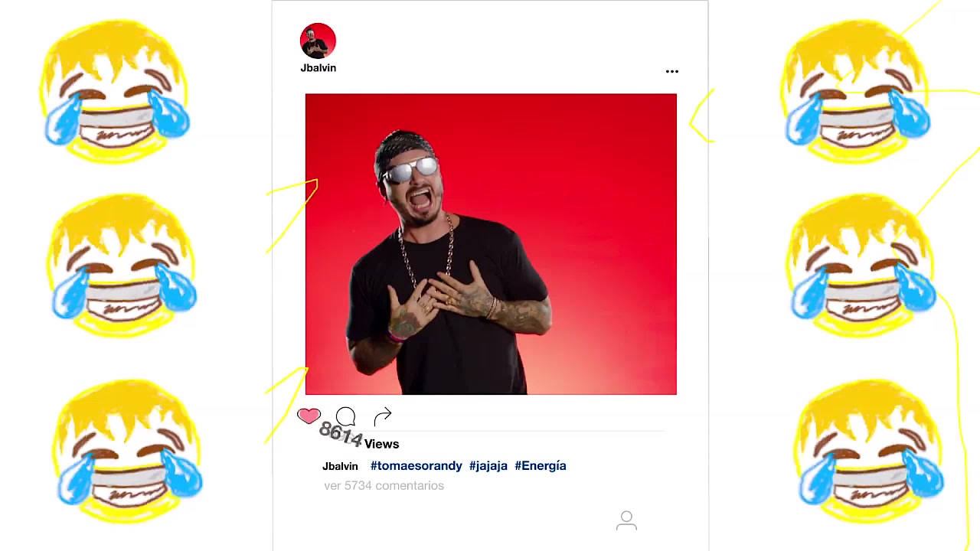Click the bottom-right laughing tears emoji
Viewport: 980px width, 551px height.
pos(870,452)
